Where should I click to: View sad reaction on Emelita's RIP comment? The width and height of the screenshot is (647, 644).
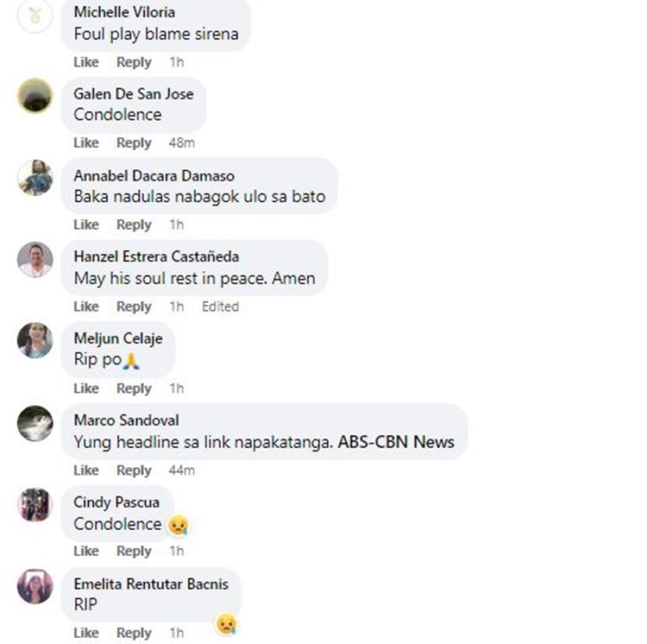[x=227, y=624]
